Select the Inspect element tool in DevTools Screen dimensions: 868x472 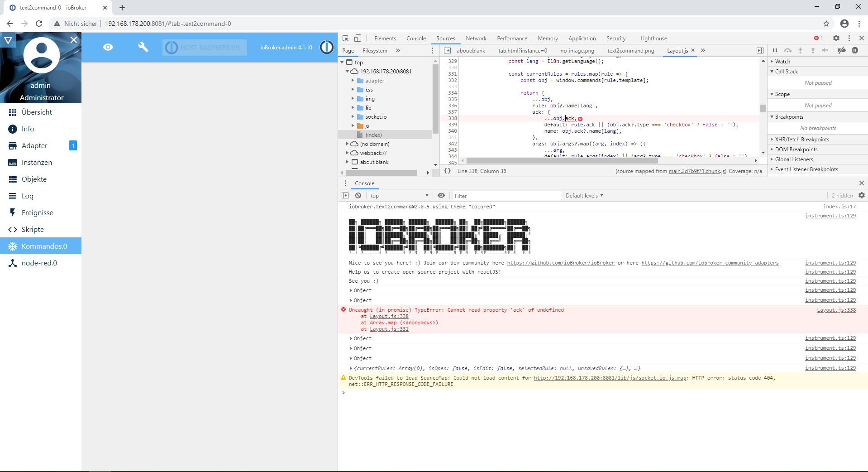[346, 38]
